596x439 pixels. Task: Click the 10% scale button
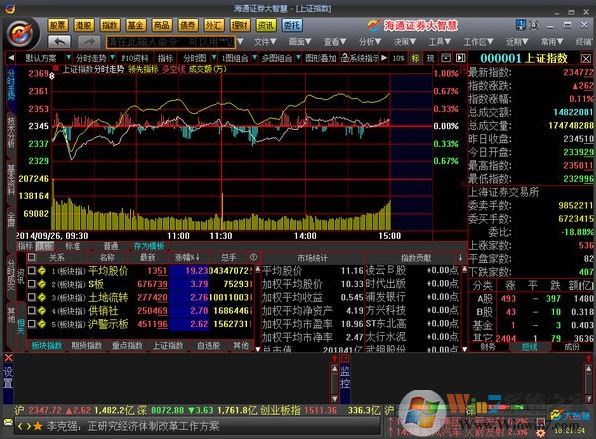point(398,58)
